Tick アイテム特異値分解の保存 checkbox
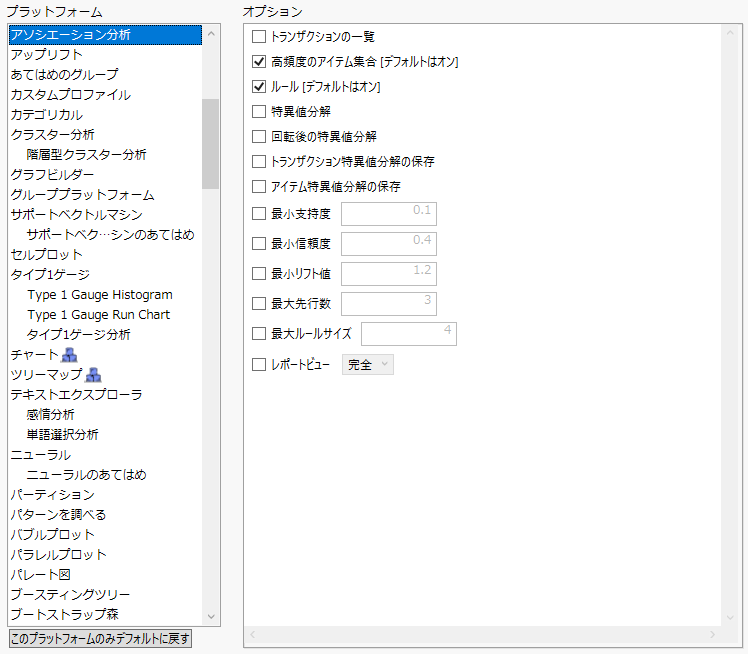Image resolution: width=748 pixels, height=654 pixels. pos(259,186)
